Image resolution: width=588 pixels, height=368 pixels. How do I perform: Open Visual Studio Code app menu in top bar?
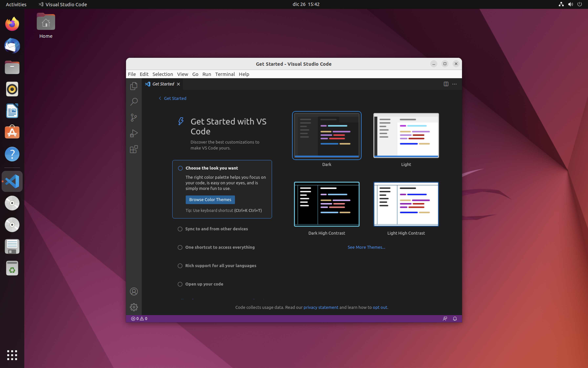pyautogui.click(x=63, y=4)
